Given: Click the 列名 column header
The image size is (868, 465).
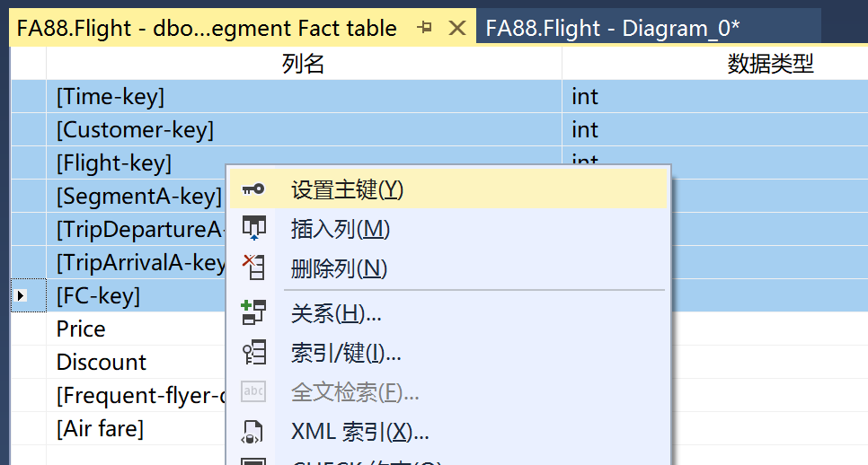Looking at the screenshot, I should (304, 64).
